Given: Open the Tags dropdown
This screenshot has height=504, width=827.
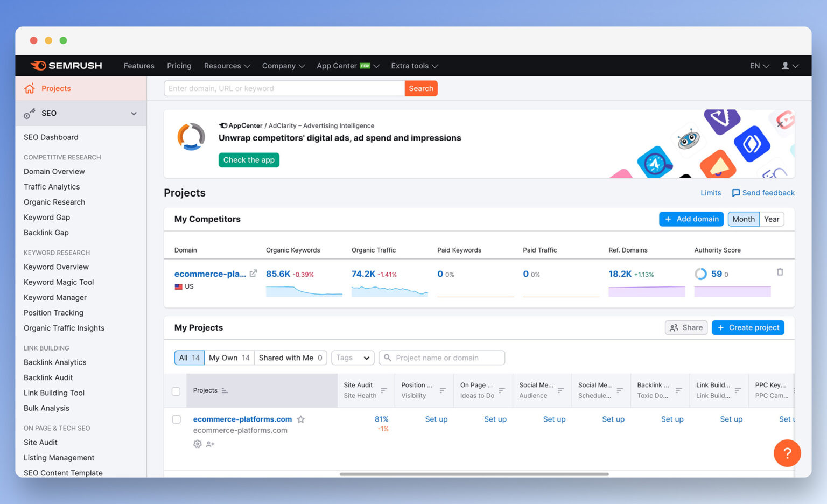Looking at the screenshot, I should (x=352, y=358).
